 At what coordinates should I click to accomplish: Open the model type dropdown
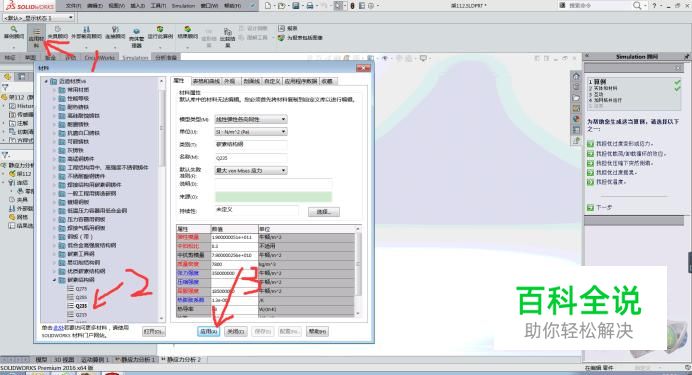point(251,119)
